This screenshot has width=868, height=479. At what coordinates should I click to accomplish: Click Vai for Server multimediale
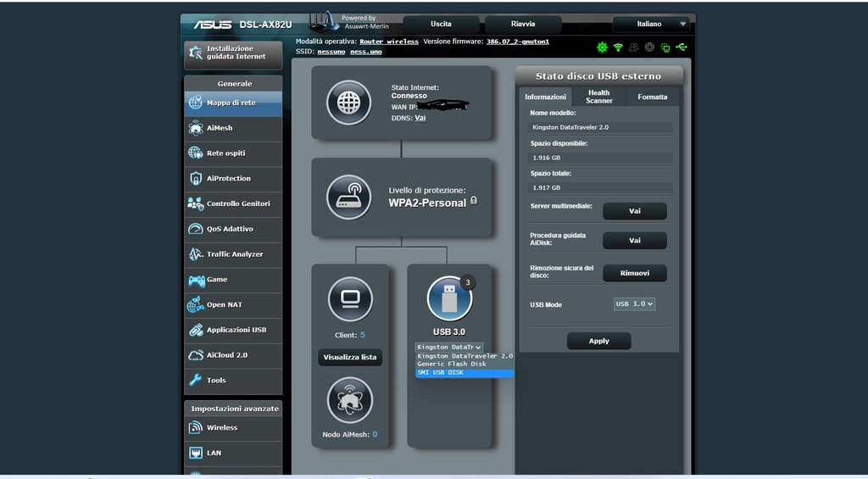[x=634, y=211]
